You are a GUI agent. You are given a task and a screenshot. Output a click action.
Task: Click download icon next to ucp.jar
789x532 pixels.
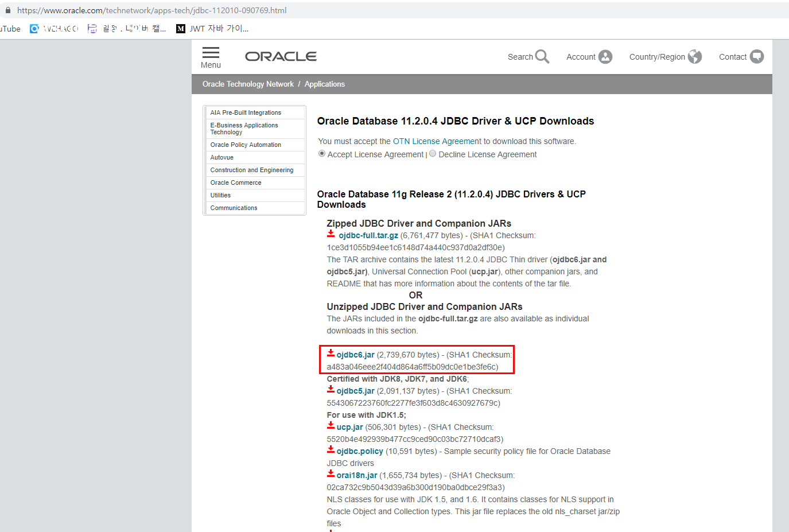pyautogui.click(x=331, y=426)
